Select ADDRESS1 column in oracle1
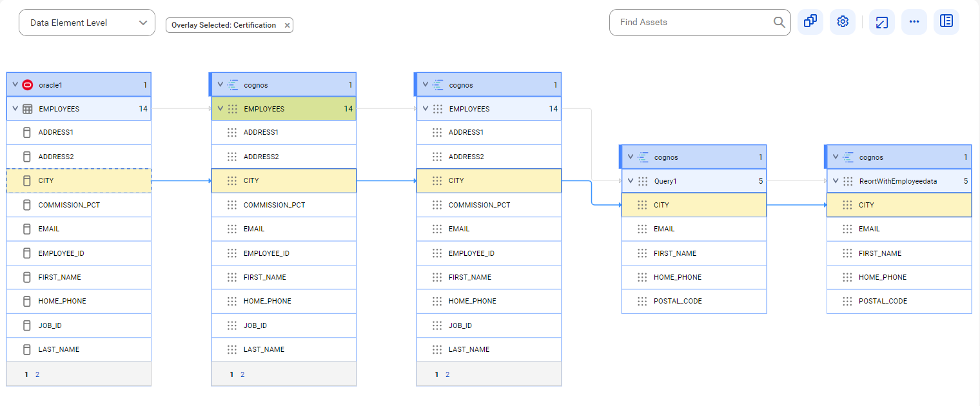The width and height of the screenshot is (980, 406). (79, 133)
